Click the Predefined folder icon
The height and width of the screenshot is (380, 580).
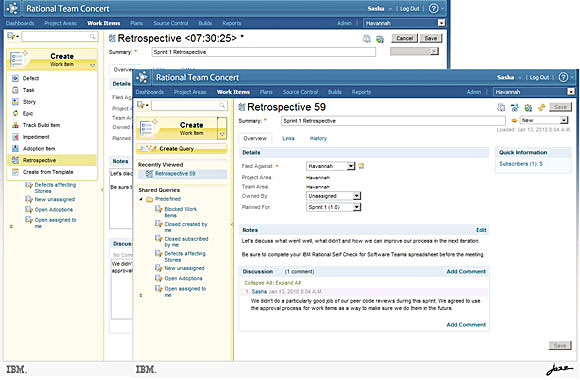click(x=149, y=199)
